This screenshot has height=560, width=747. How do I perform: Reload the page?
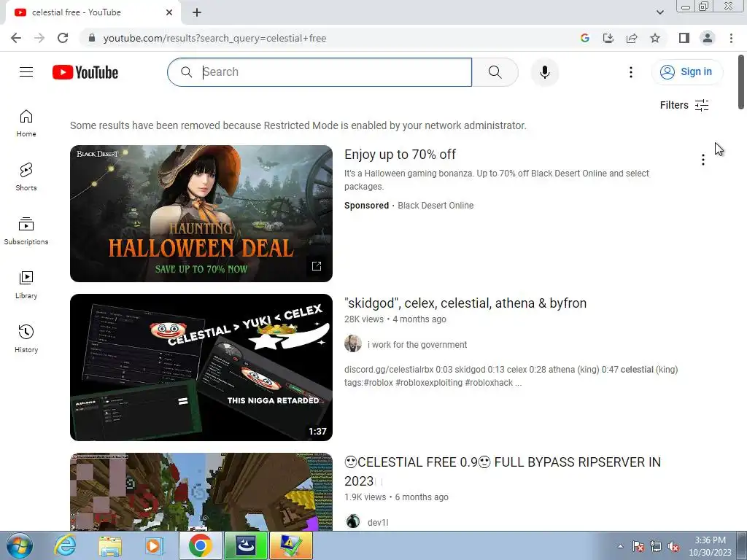pos(63,38)
